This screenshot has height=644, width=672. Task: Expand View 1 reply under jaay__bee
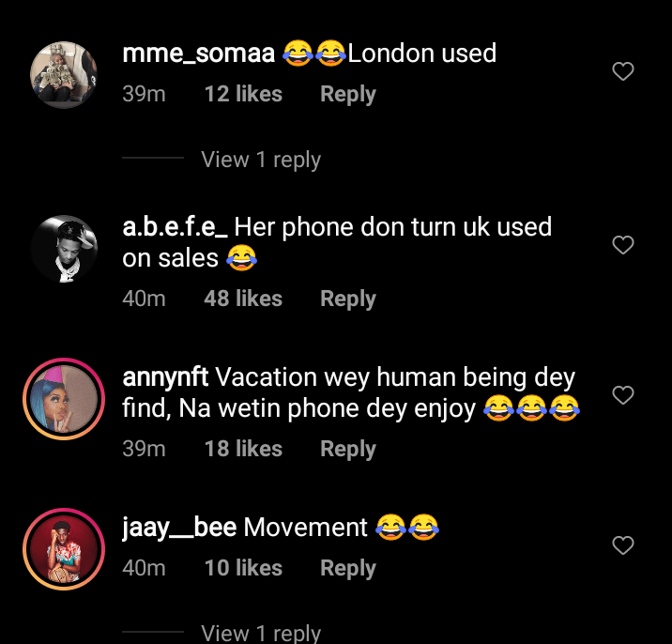pyautogui.click(x=261, y=634)
